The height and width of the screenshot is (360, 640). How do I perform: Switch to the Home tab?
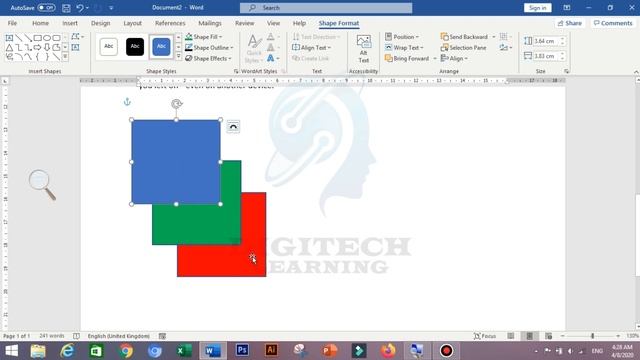point(40,23)
